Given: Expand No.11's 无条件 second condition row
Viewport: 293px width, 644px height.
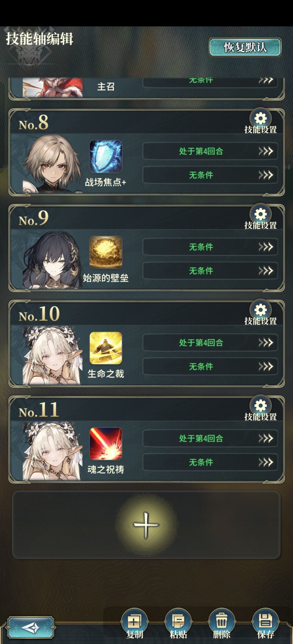Looking at the screenshot, I should coord(210,462).
